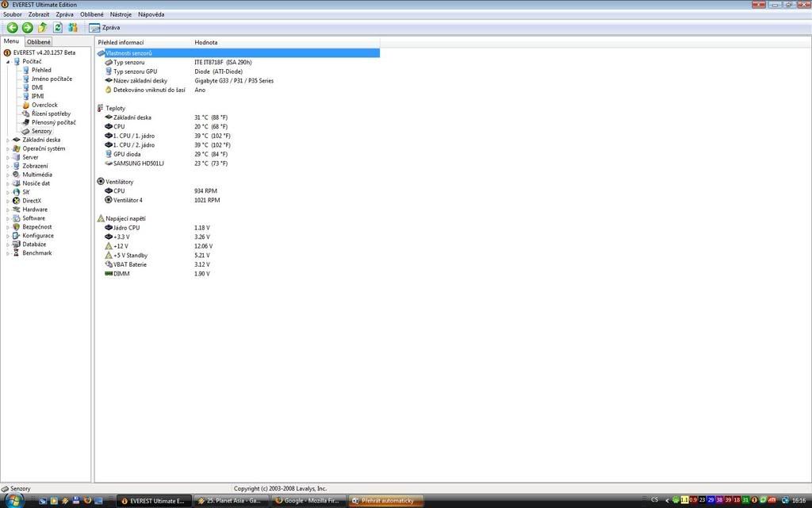
Task: Click the Up level arrow icon
Action: (x=43, y=28)
